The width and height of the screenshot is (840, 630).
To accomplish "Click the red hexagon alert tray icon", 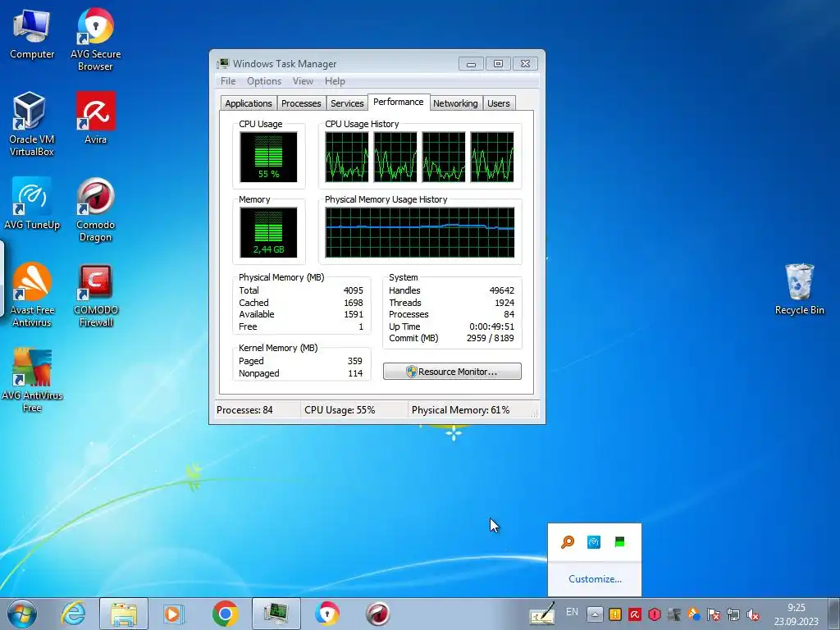I will click(x=654, y=614).
